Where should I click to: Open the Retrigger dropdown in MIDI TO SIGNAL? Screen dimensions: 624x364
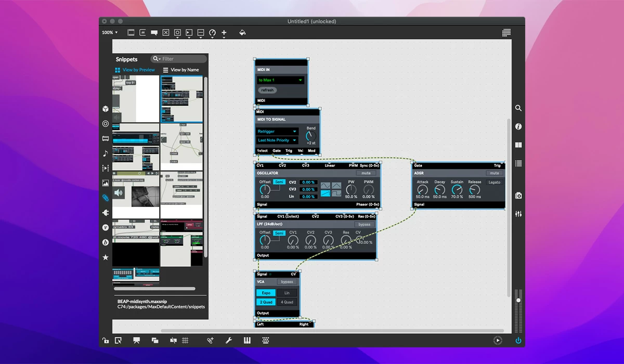[x=276, y=132]
